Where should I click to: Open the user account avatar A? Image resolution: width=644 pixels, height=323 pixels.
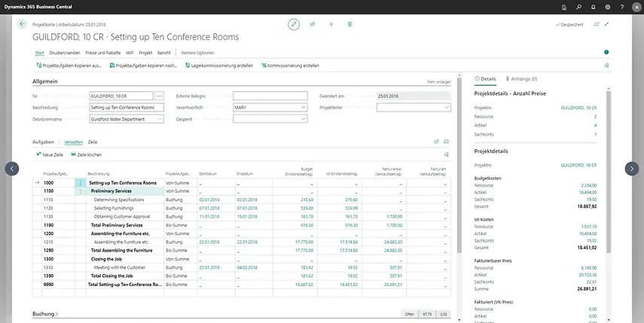636,7
